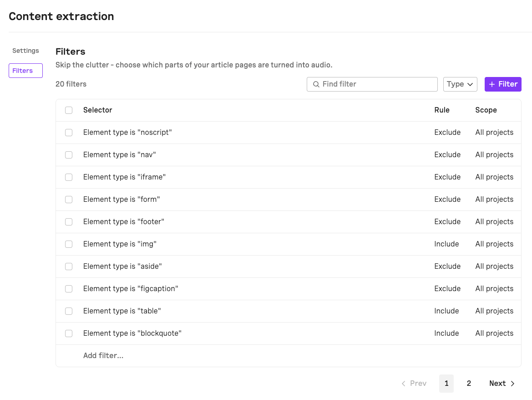The image size is (532, 400).
Task: Open the Settings tab in sidebar
Action: [25, 51]
